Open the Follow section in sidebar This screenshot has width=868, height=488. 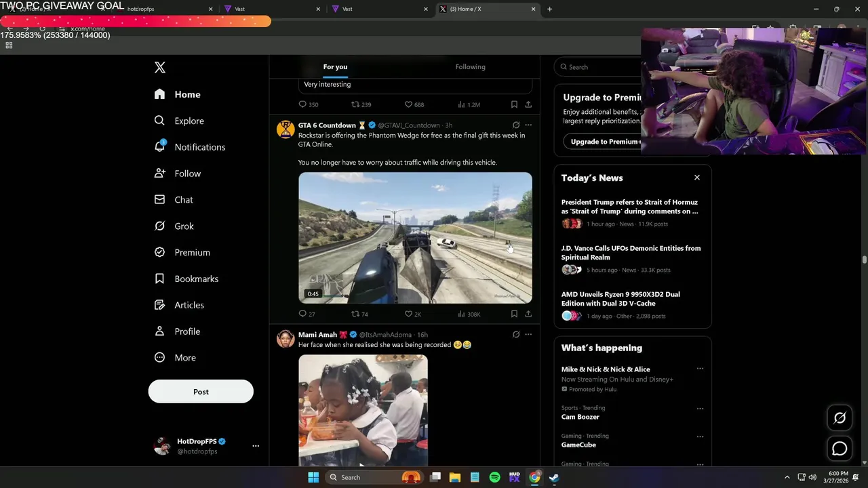pos(177,174)
